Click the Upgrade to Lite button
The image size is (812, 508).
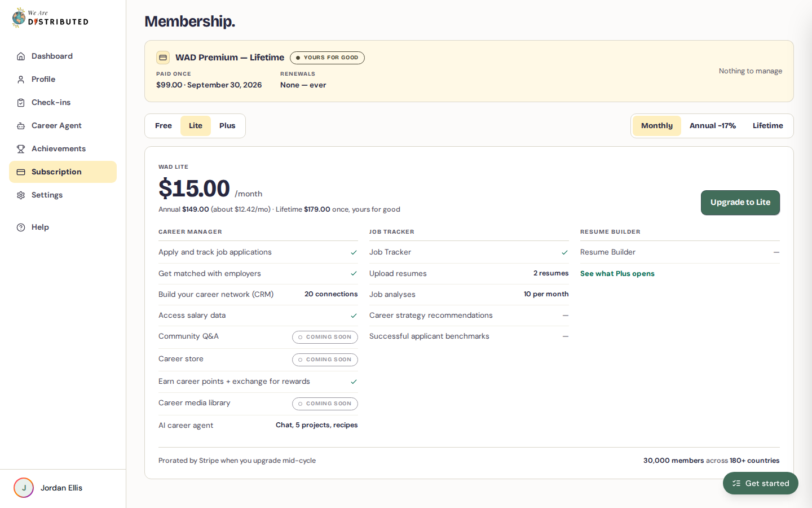coord(740,203)
